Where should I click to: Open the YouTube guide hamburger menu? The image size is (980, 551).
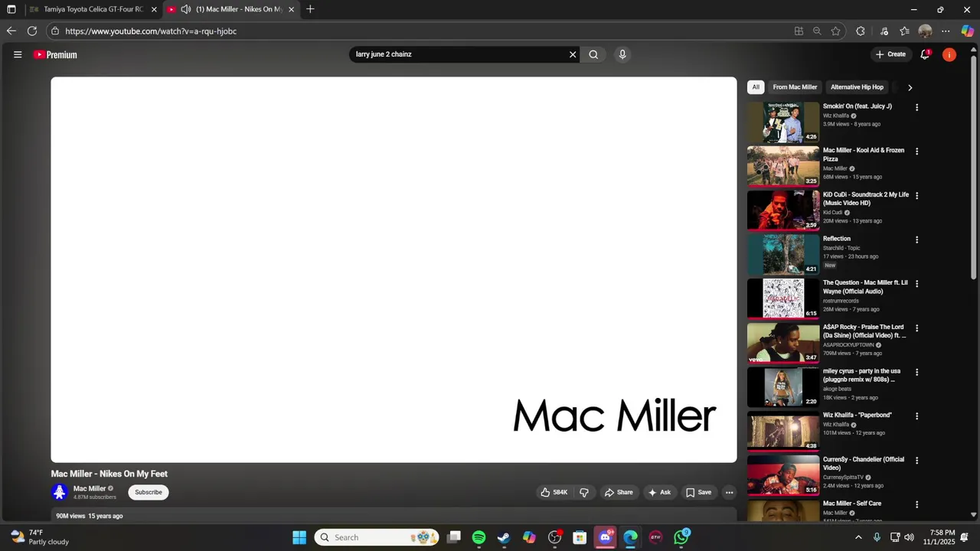tap(18, 54)
